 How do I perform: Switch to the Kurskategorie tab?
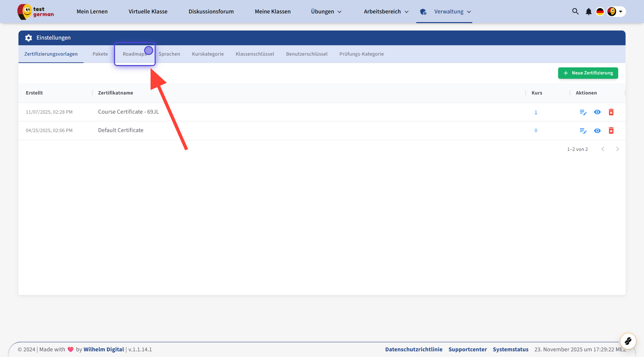208,54
